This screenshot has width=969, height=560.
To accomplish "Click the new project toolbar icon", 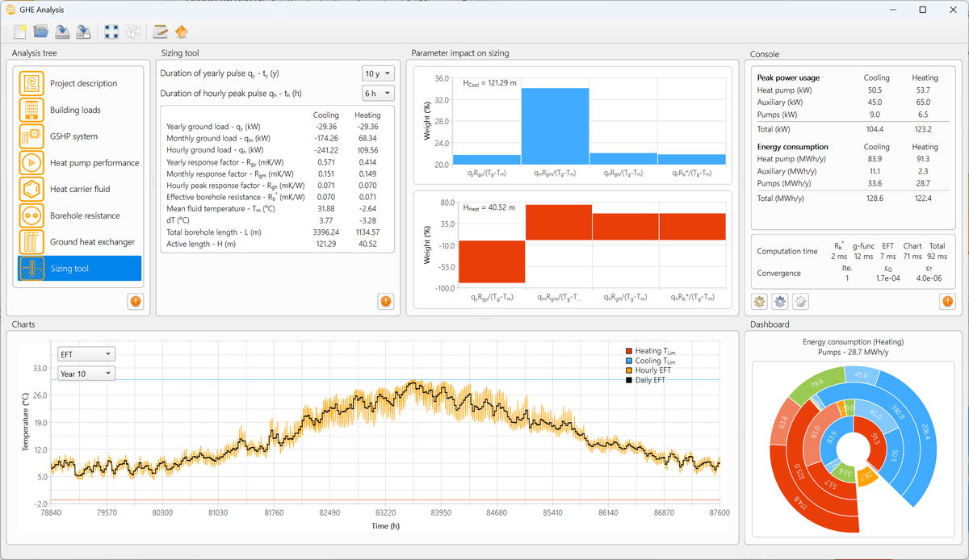I will coord(20,32).
